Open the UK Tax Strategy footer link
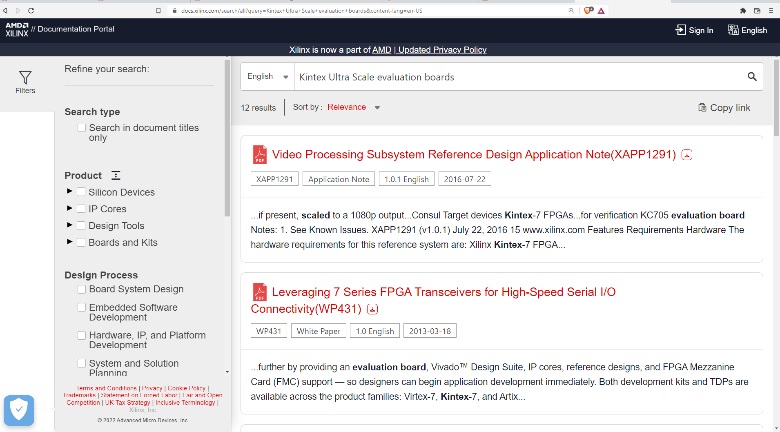 point(127,403)
